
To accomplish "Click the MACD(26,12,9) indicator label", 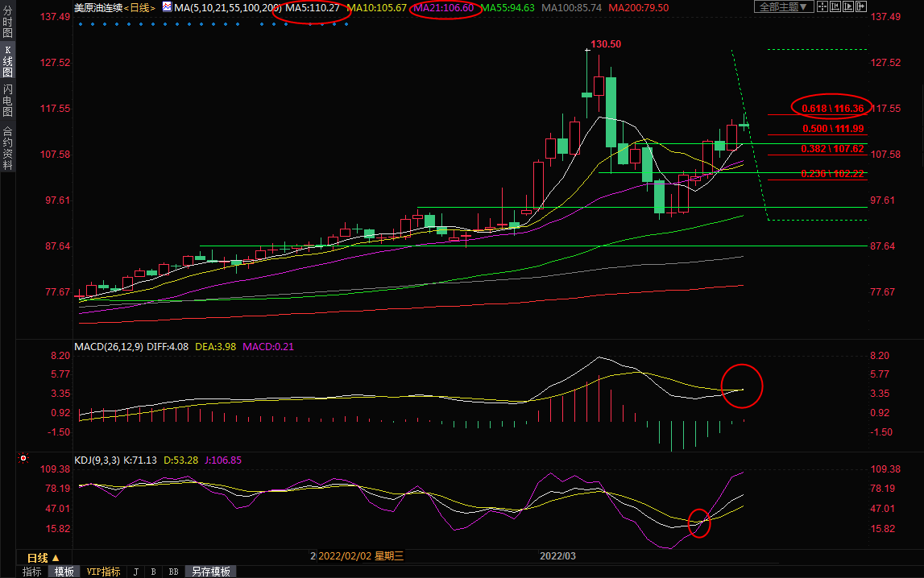I will pyautogui.click(x=107, y=347).
